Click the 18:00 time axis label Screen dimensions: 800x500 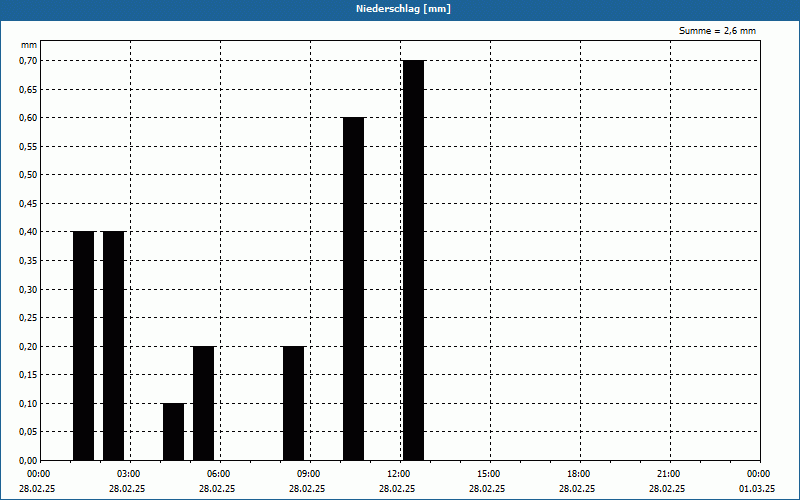pos(579,474)
